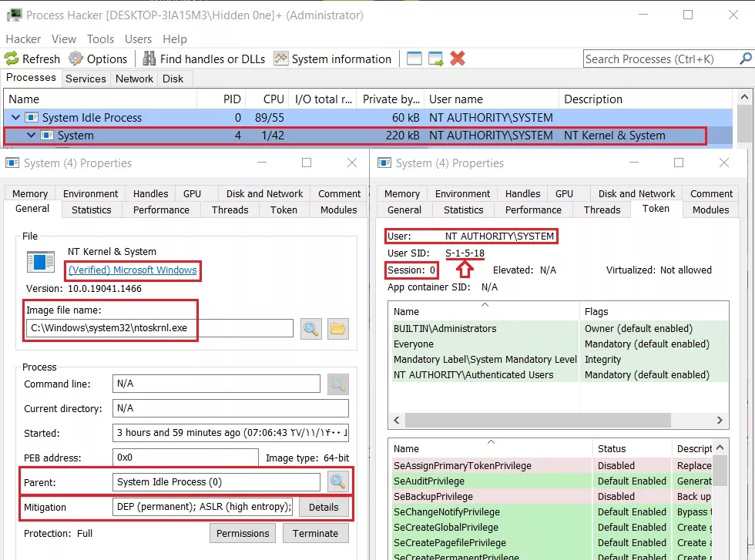Click the S-1-5-18 User SID link

coord(465,253)
